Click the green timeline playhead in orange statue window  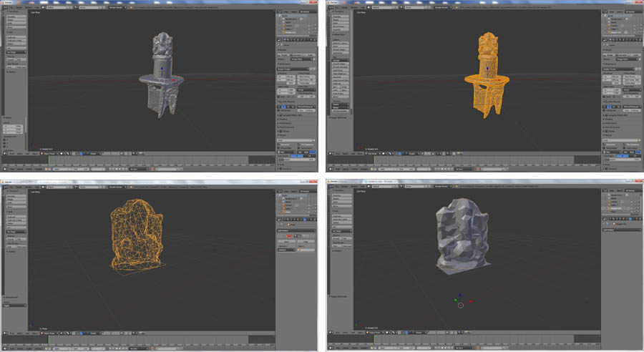click(x=374, y=160)
